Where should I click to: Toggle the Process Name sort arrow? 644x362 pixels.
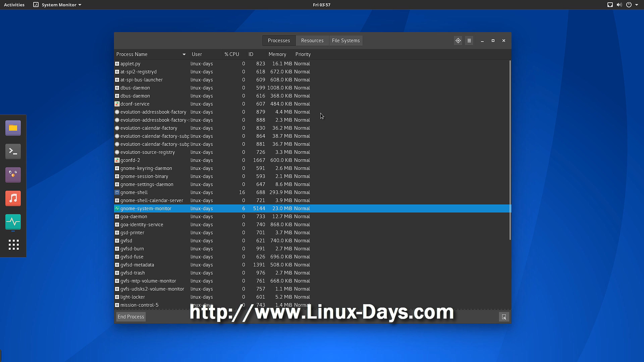184,54
